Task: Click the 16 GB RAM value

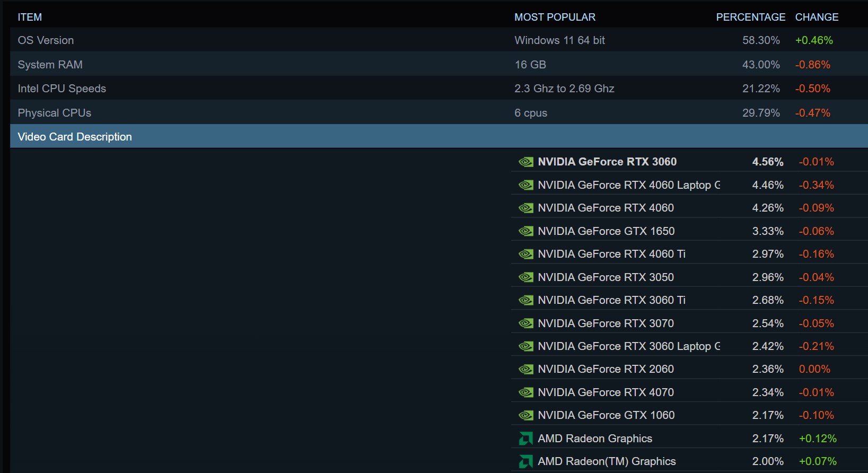Action: tap(530, 65)
